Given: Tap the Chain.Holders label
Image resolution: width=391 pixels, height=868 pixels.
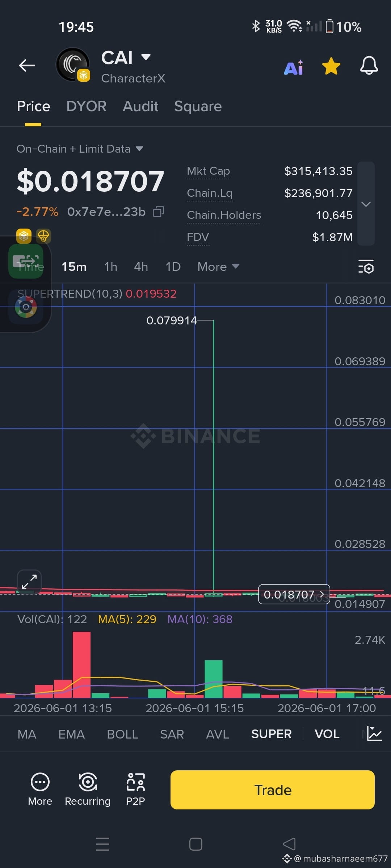Looking at the screenshot, I should point(224,215).
